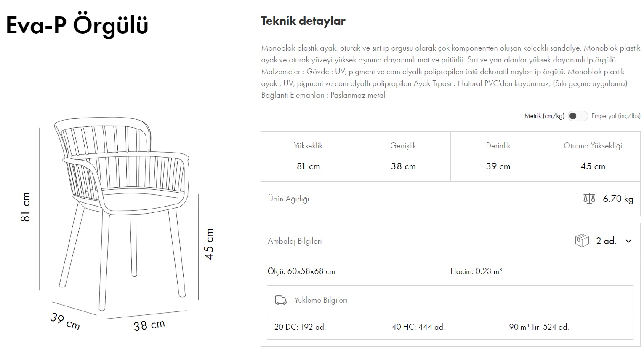644x349 pixels.
Task: Toggle the metric/imperial unit switch
Action: click(x=577, y=116)
